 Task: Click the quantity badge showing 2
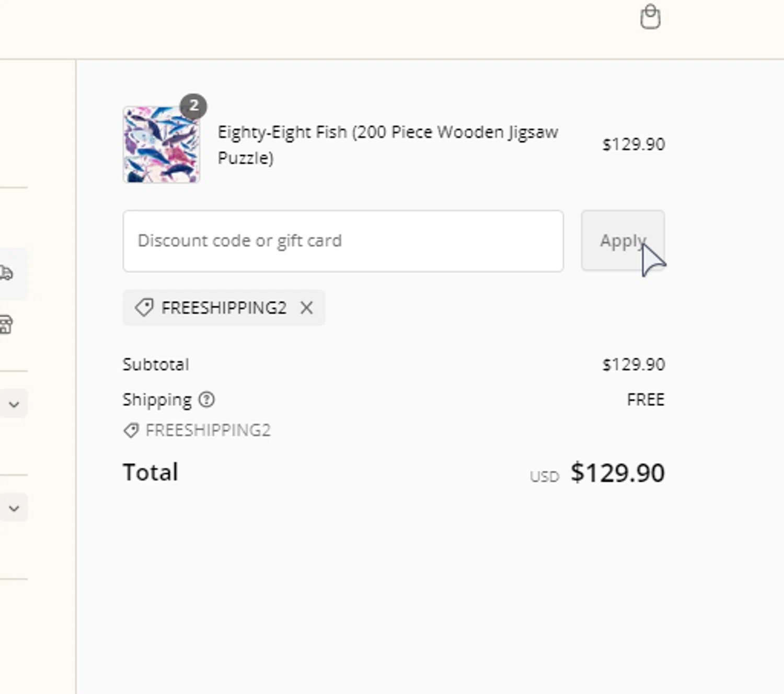pos(193,106)
